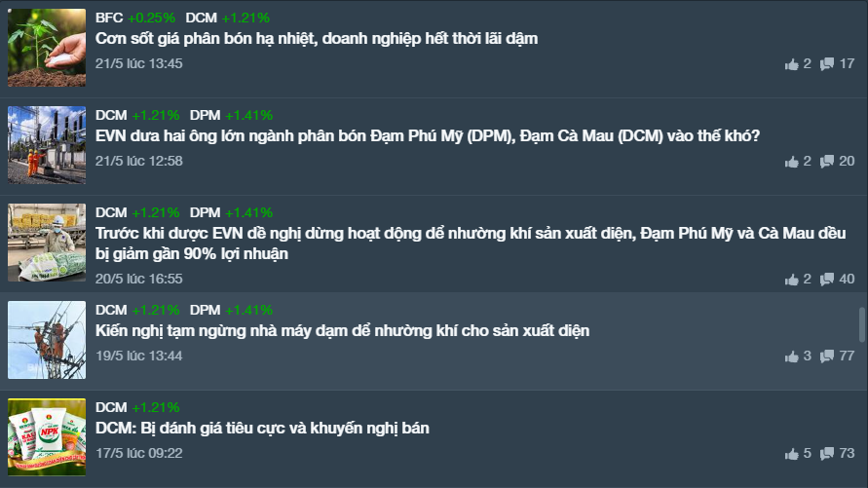Screen dimensions: 868x488
Task: Click DPM ticker on 21/5 12:58 article
Action: tap(205, 115)
